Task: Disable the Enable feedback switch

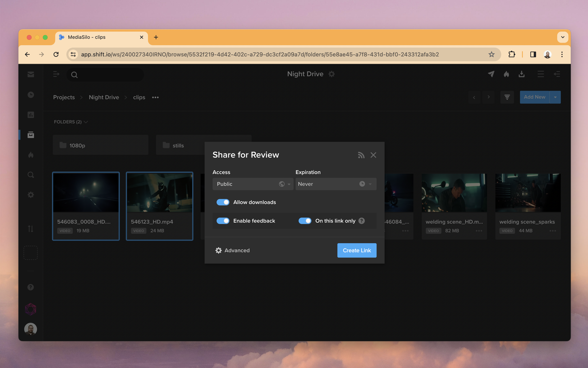Action: click(223, 221)
